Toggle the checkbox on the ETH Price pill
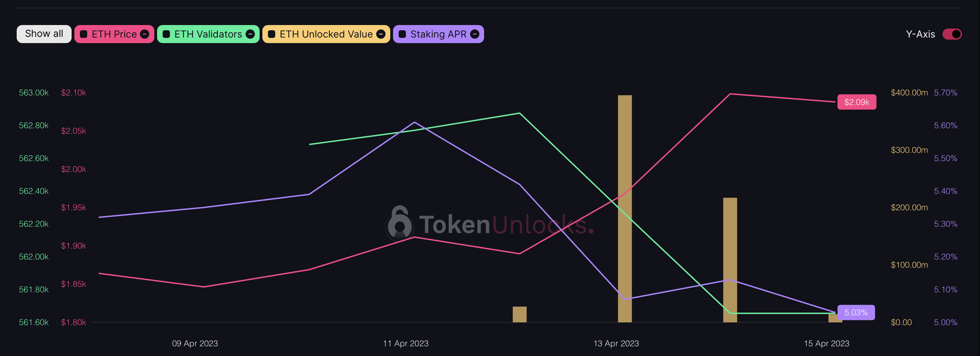980x356 pixels. click(84, 34)
